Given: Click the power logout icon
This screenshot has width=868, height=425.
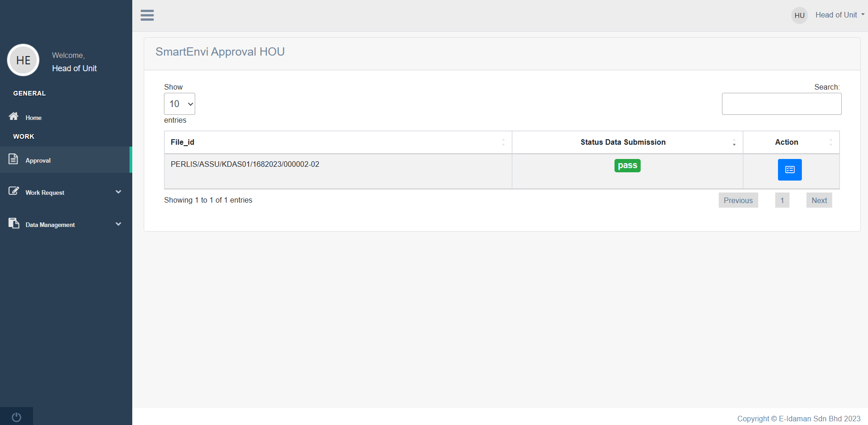Looking at the screenshot, I should [x=17, y=417].
